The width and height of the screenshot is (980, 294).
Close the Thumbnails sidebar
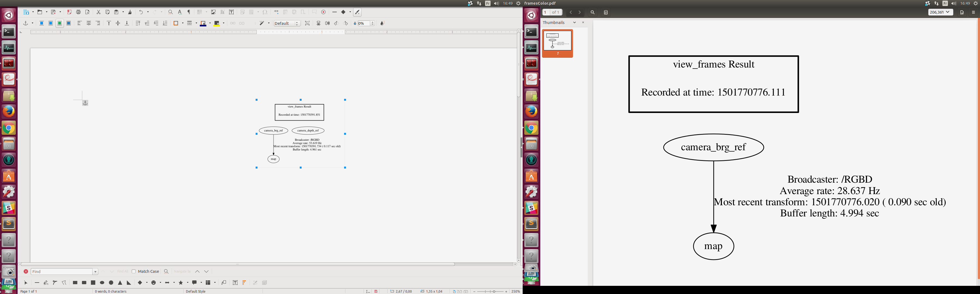[583, 22]
